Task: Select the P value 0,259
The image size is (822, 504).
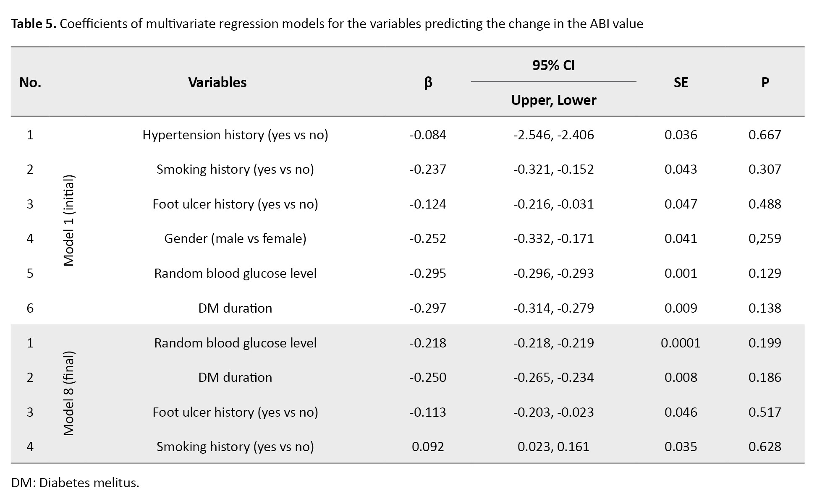Action: point(764,238)
